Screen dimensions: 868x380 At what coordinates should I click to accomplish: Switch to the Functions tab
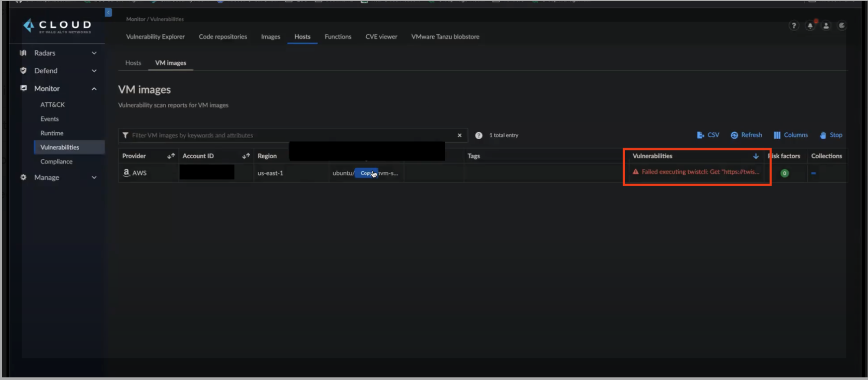point(338,36)
